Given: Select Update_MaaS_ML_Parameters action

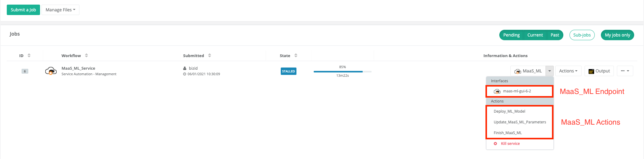Looking at the screenshot, I should (520, 122).
